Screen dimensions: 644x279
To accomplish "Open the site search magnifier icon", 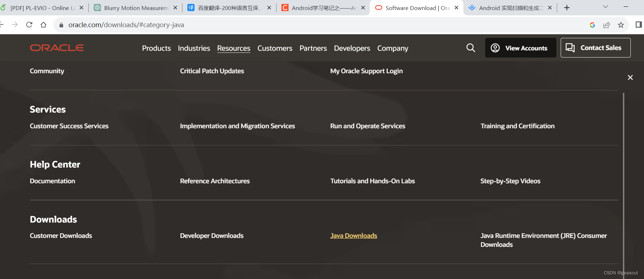I will [x=471, y=48].
